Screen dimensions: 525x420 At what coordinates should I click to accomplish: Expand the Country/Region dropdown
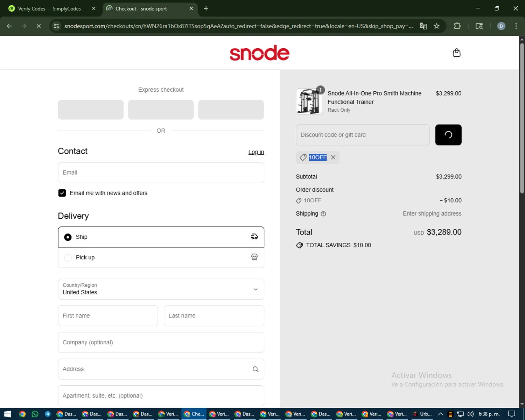coord(161,289)
